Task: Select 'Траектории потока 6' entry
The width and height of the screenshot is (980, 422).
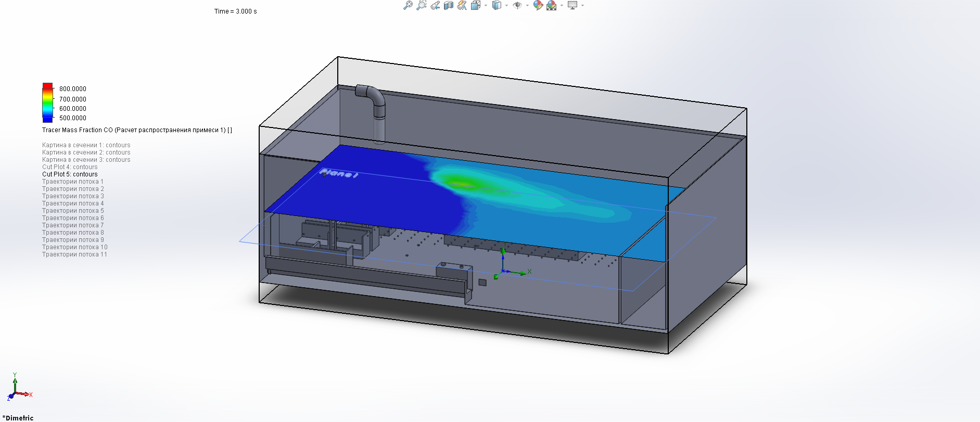Action: coord(73,218)
